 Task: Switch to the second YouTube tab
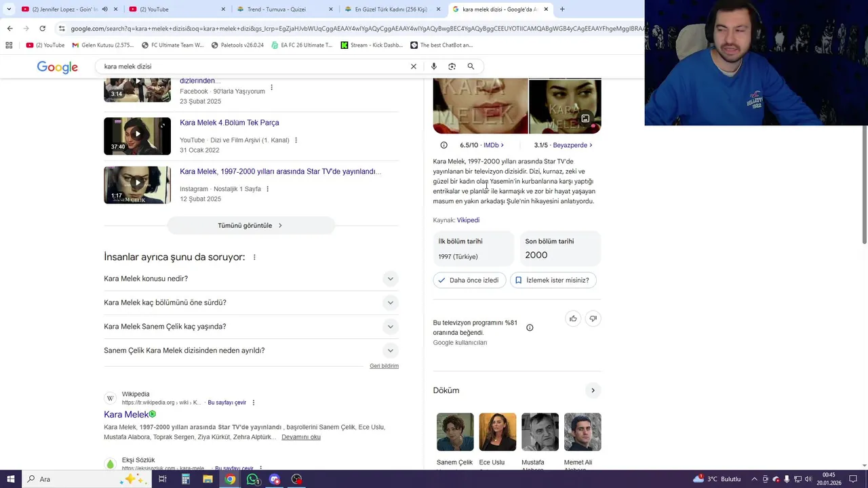click(x=177, y=9)
